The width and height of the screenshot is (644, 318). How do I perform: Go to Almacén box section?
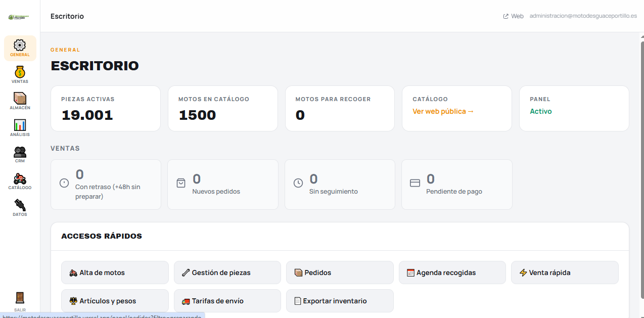(x=20, y=101)
